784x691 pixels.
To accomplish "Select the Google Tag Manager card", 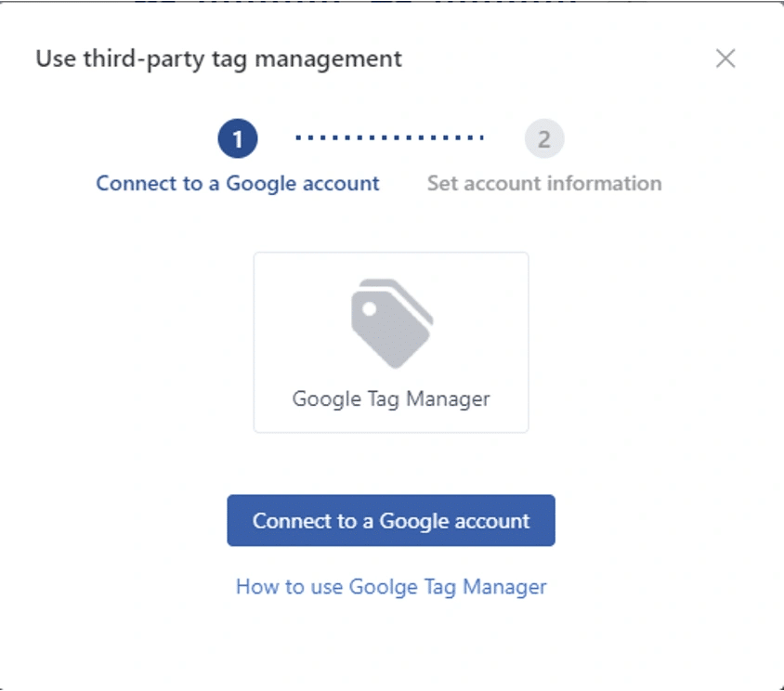I will pos(391,343).
